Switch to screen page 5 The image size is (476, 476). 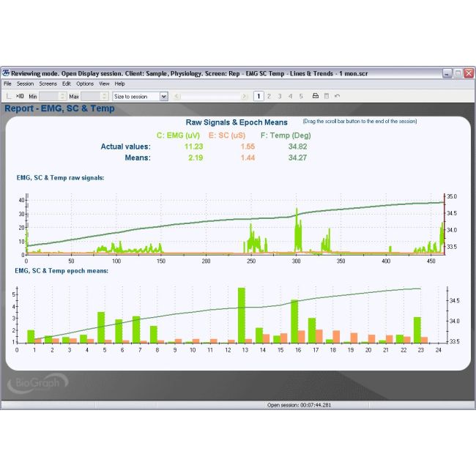[x=301, y=96]
